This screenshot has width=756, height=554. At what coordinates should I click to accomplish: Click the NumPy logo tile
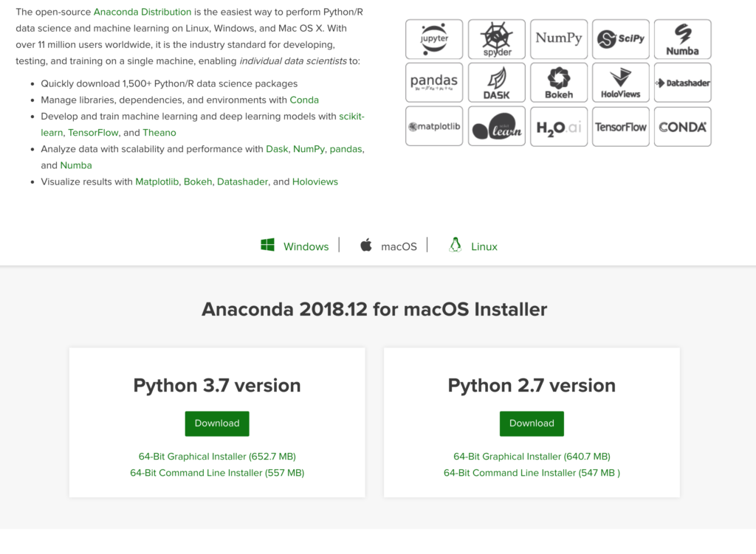558,38
